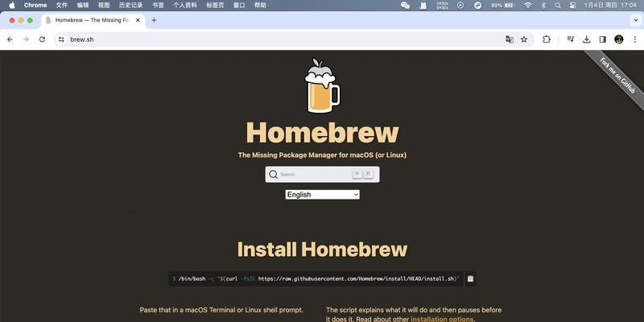
Task: Click the network speed indicator in menu bar
Action: tap(442, 6)
